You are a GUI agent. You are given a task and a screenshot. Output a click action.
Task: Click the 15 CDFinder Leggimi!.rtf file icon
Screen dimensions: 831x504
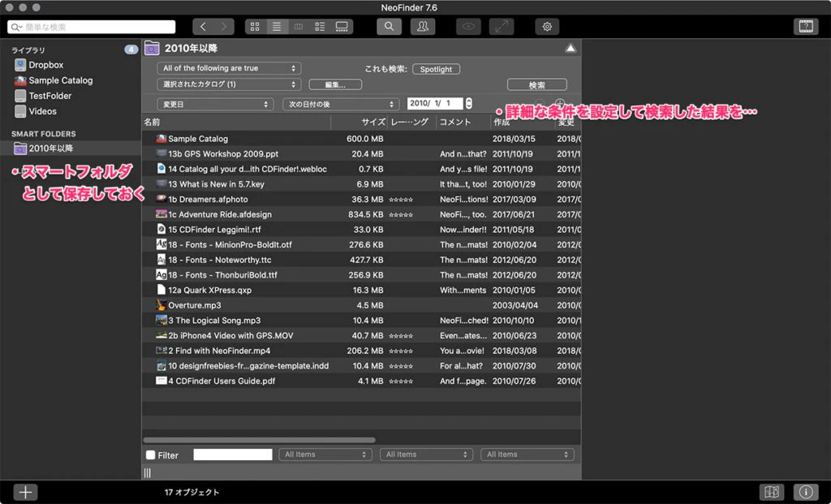click(161, 230)
